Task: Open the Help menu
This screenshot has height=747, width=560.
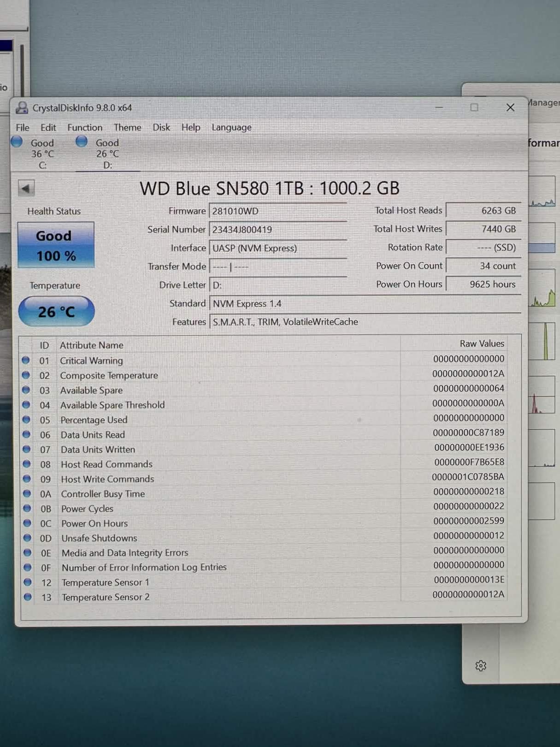Action: [x=190, y=127]
